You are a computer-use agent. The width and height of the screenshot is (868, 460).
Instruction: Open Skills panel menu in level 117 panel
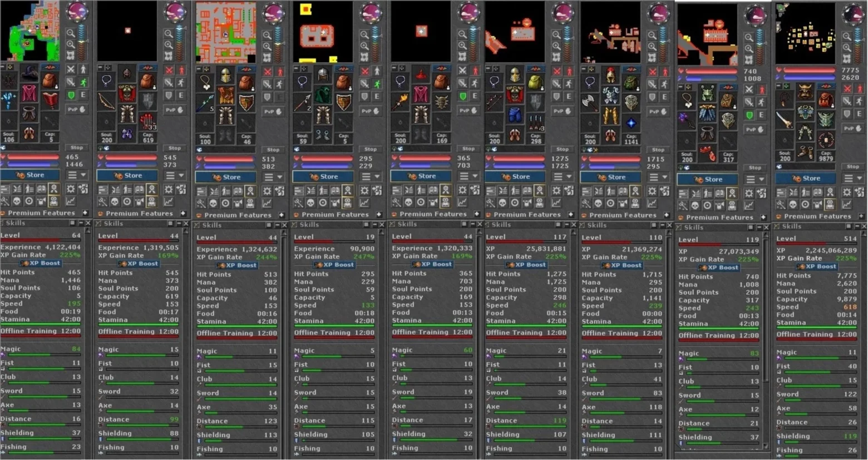pyautogui.click(x=558, y=225)
